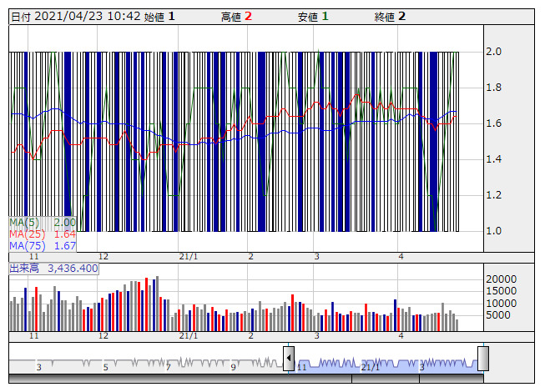
Task: Click the 出来高 volume label box
Action: click(54, 269)
